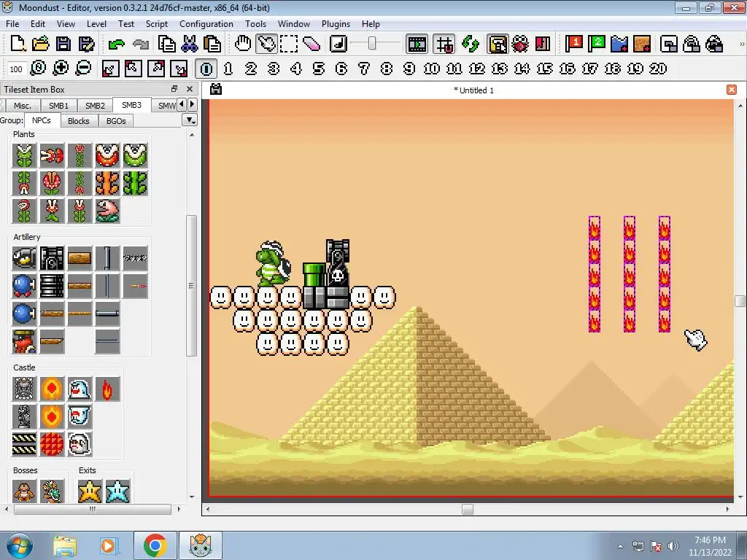Pick the Thwomp NPC in Castle
747x560 pixels.
24,389
